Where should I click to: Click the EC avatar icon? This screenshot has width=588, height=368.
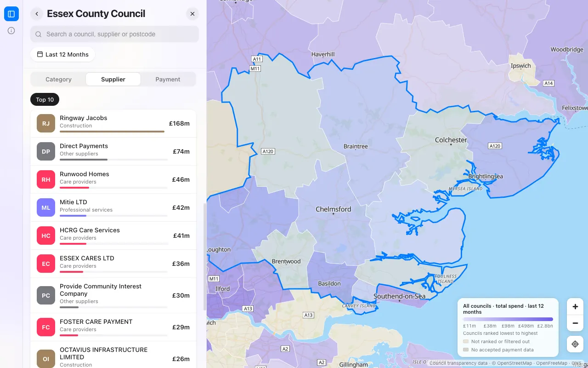click(x=46, y=264)
